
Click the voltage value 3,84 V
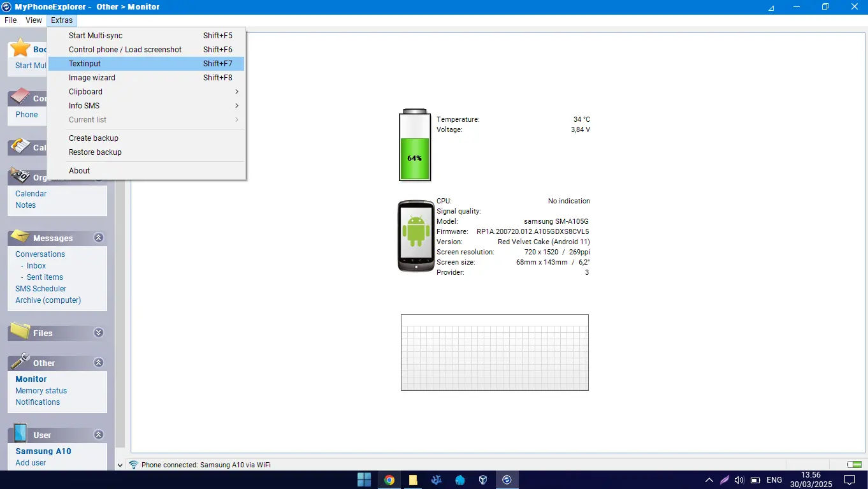pyautogui.click(x=581, y=129)
